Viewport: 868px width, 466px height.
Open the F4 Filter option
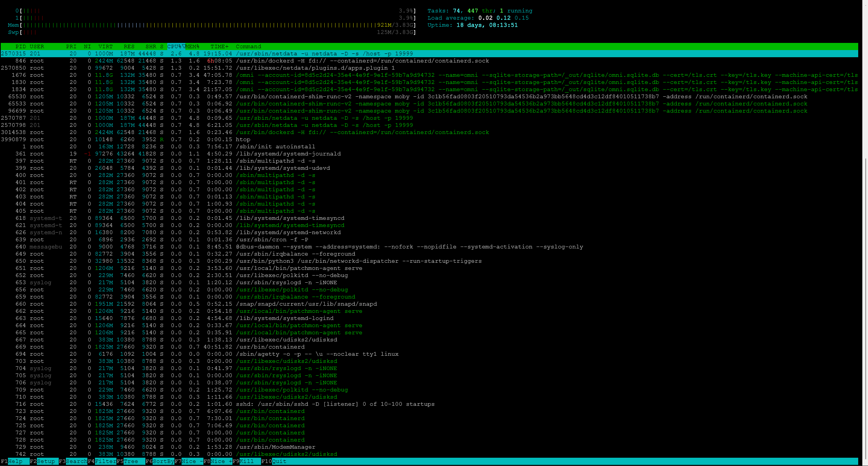point(105,461)
